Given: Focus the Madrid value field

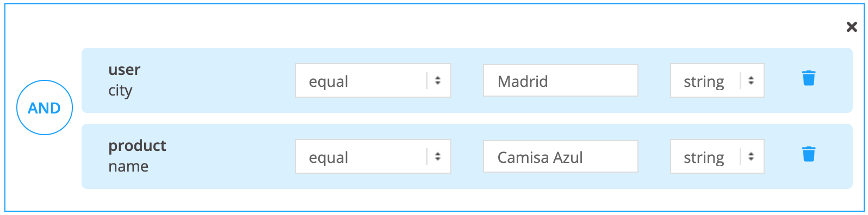Looking at the screenshot, I should (560, 81).
